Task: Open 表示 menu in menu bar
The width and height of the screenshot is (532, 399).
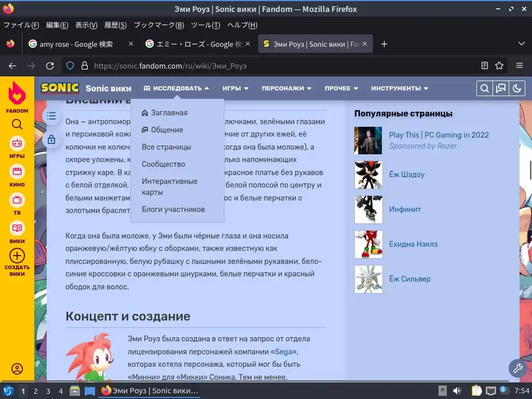Action: pos(86,25)
